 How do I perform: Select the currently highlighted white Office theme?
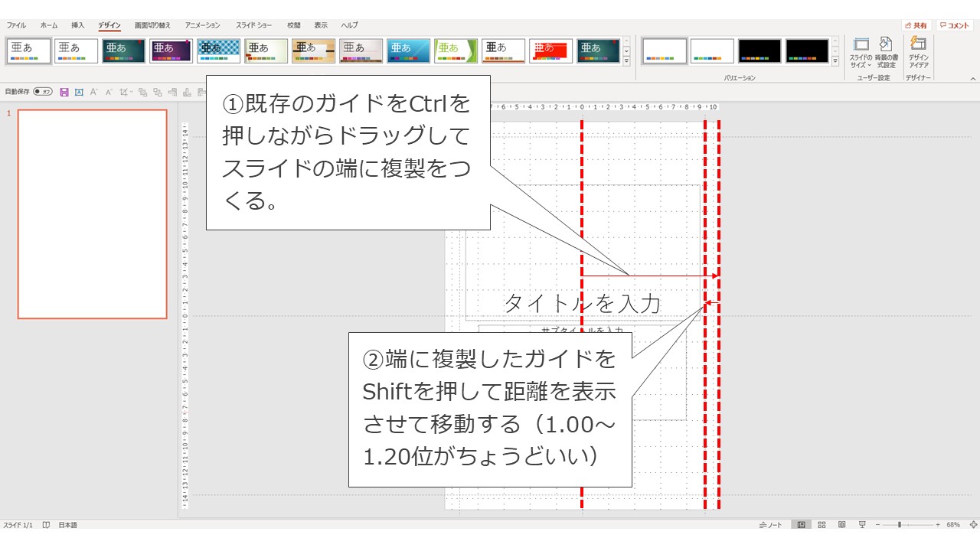point(29,51)
